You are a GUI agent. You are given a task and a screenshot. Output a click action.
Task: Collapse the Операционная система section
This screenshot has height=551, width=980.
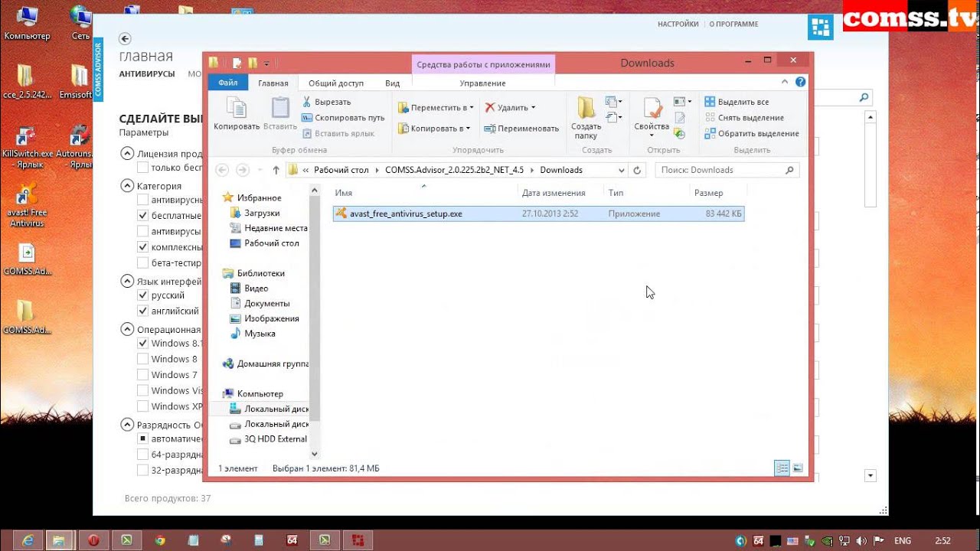coord(127,330)
